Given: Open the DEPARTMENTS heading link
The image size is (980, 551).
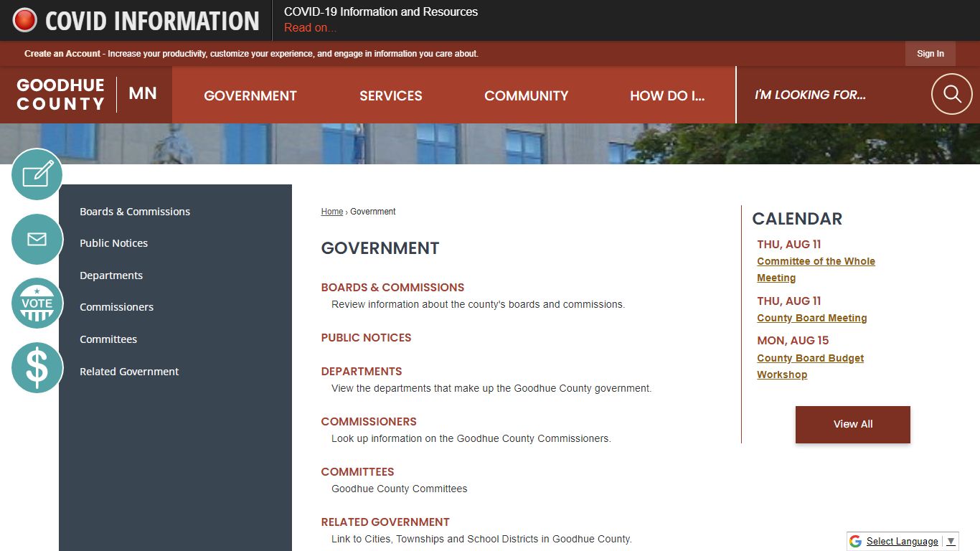Looking at the screenshot, I should 362,371.
